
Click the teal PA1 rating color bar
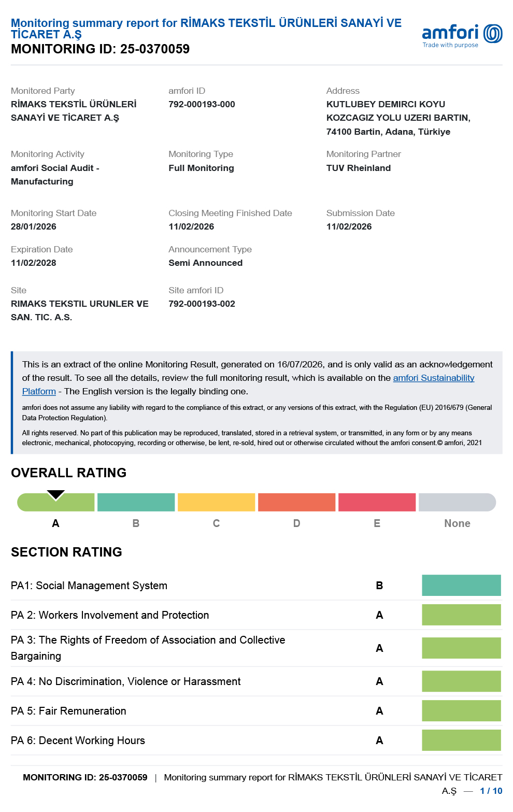461,585
